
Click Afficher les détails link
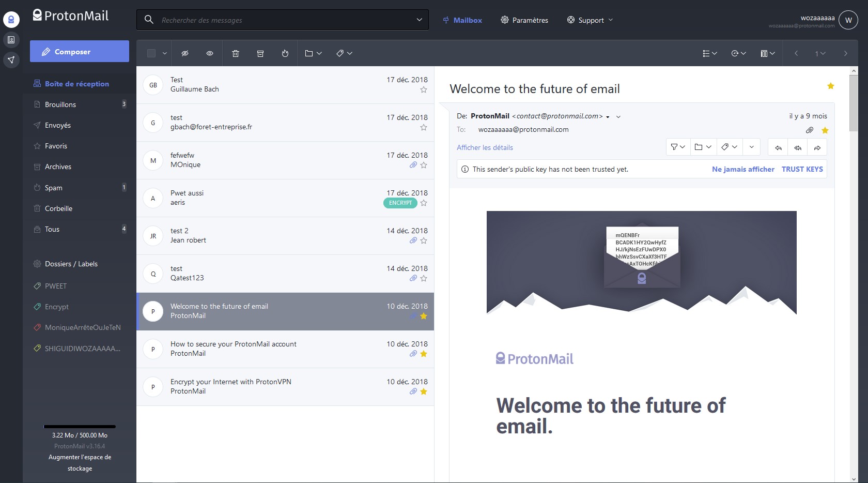click(485, 147)
